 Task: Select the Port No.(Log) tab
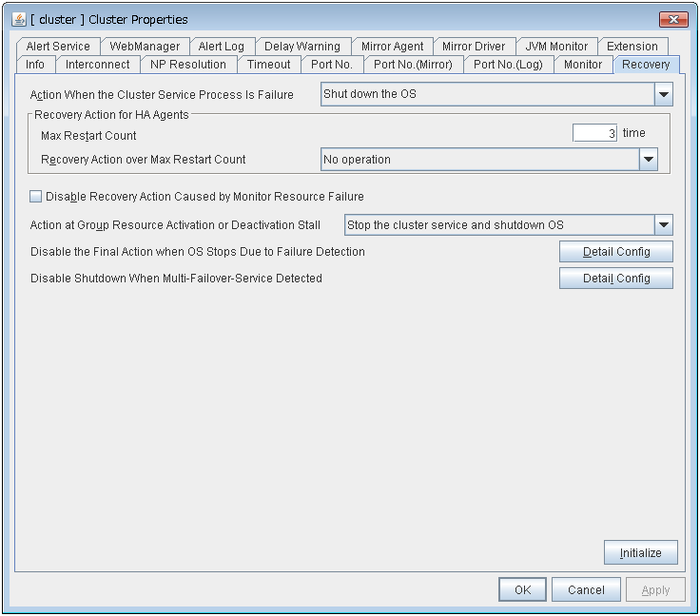point(508,65)
